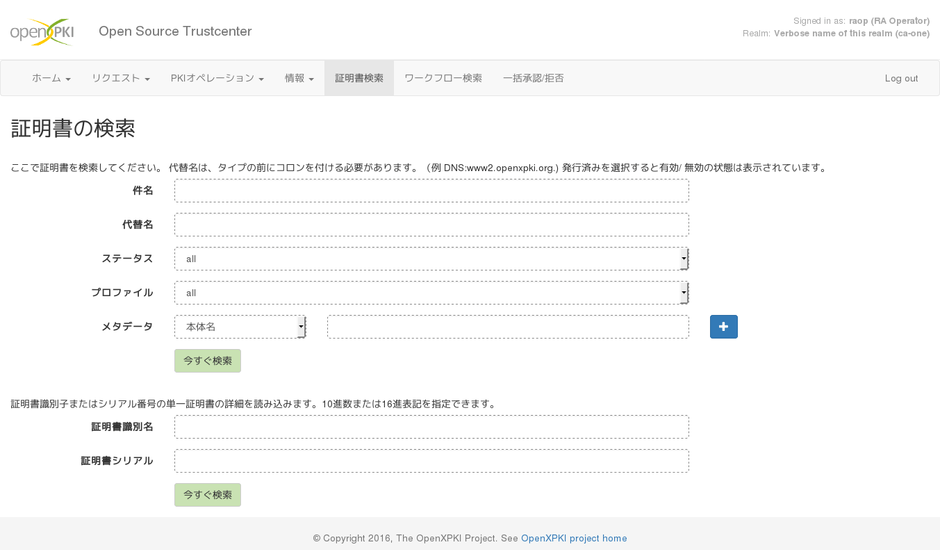Image resolution: width=940 pixels, height=550 pixels.
Task: Open the ステータス dropdown
Action: [431, 259]
